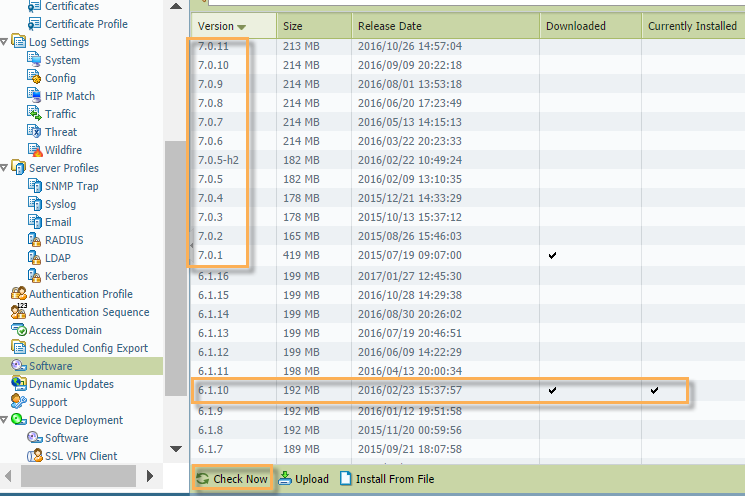Click the 419 MB size cell

301,255
